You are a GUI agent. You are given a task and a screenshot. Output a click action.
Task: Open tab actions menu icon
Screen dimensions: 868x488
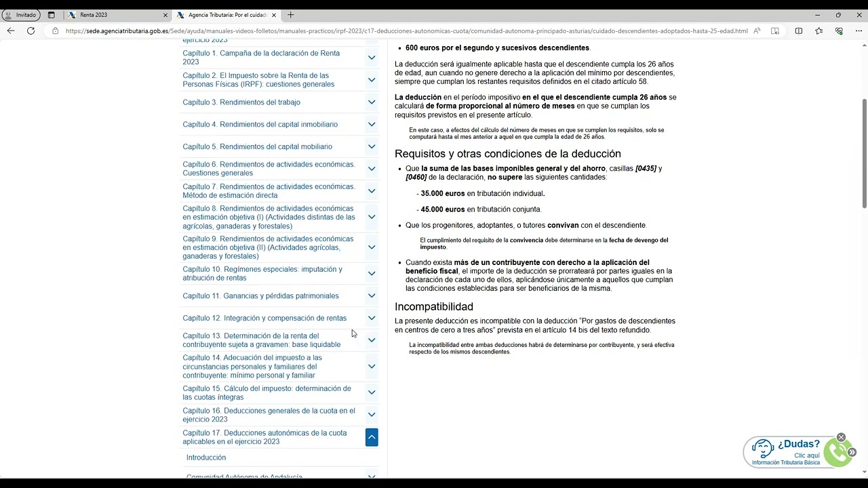click(51, 15)
